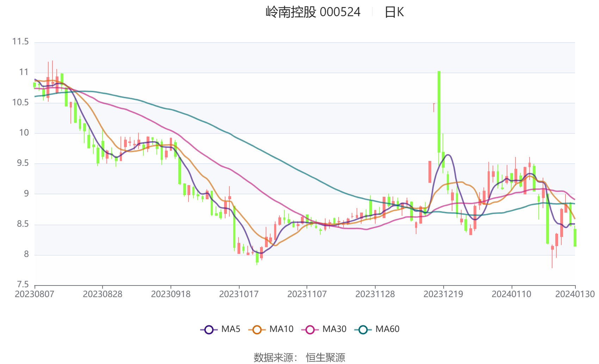The height and width of the screenshot is (364, 599).
Task: Toggle the MA30 legend marker
Action: coord(310,330)
